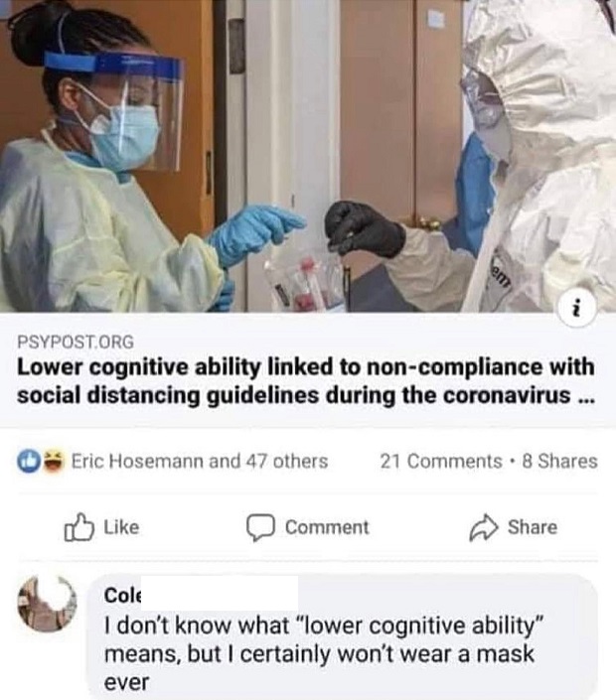
Task: Click the second headline line about social distancing
Action: click(306, 395)
